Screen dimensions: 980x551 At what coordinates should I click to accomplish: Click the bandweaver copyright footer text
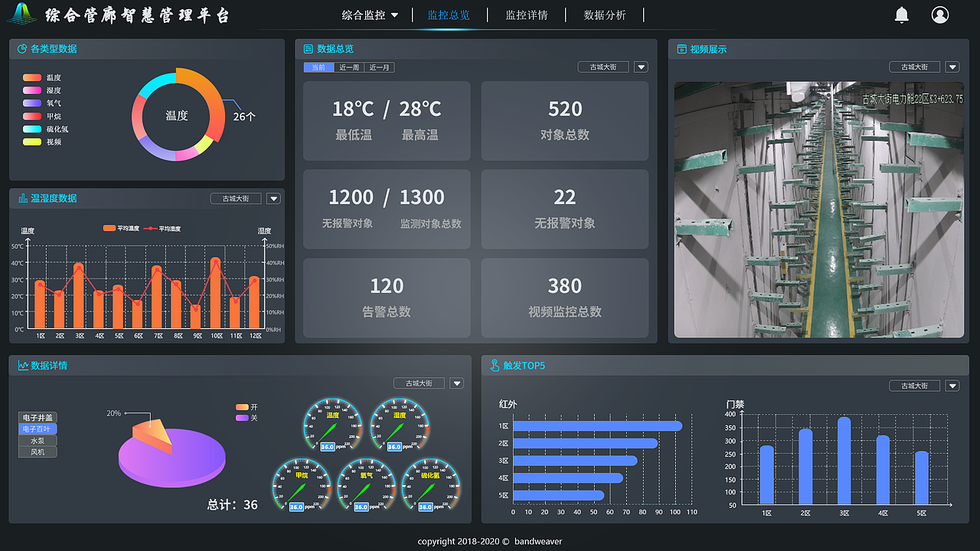[x=490, y=541]
